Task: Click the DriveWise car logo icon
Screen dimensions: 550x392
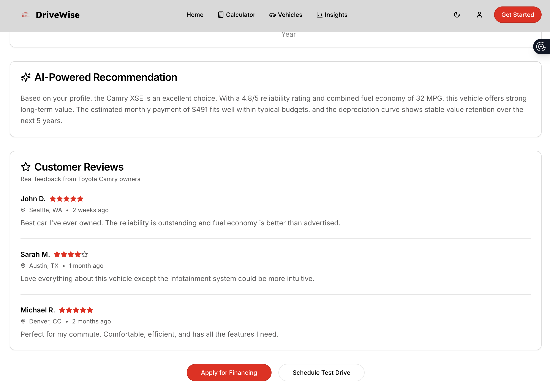Action: pos(25,15)
